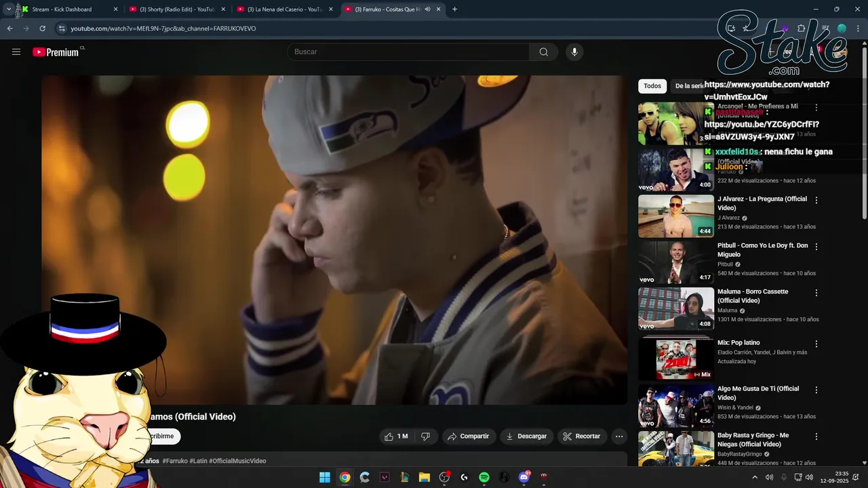Open options menu for J Alvarez video

pyautogui.click(x=816, y=201)
